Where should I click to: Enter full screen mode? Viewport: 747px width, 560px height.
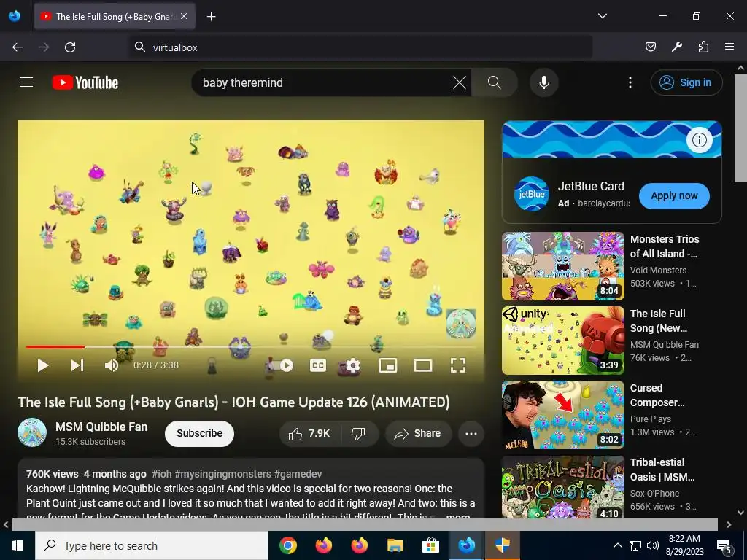(458, 365)
